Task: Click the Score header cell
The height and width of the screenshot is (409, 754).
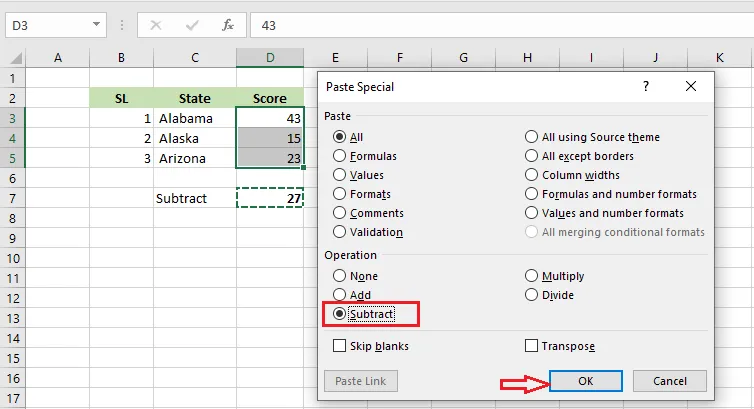Action: [270, 98]
